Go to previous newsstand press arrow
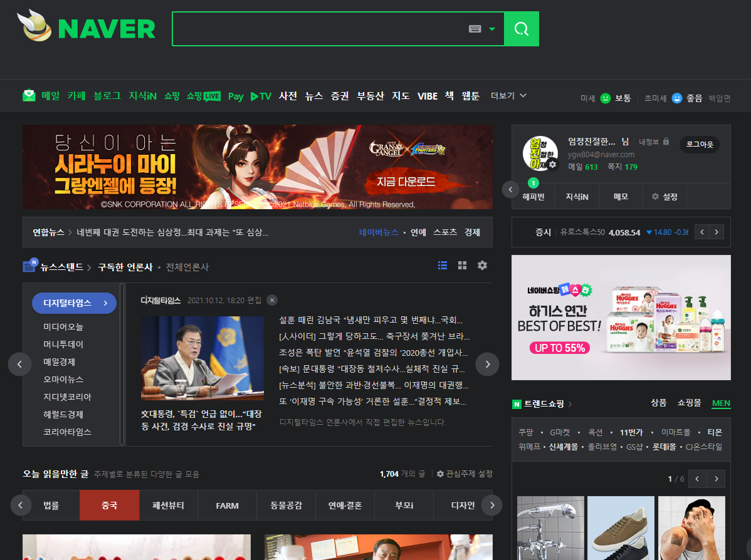This screenshot has width=751, height=560. tap(19, 364)
